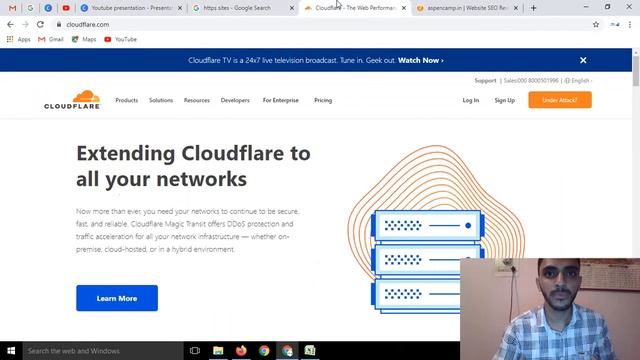Open the pinned blue C tab
The width and height of the screenshot is (640, 360).
click(x=48, y=8)
